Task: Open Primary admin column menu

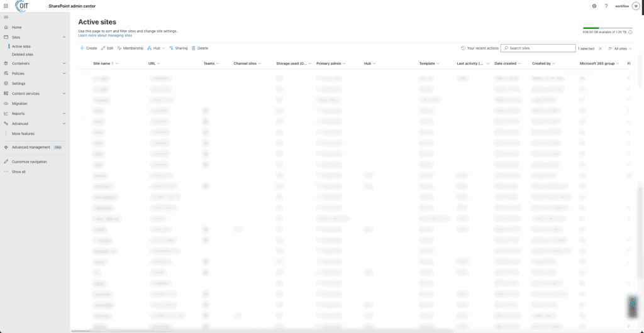Action: pos(331,63)
